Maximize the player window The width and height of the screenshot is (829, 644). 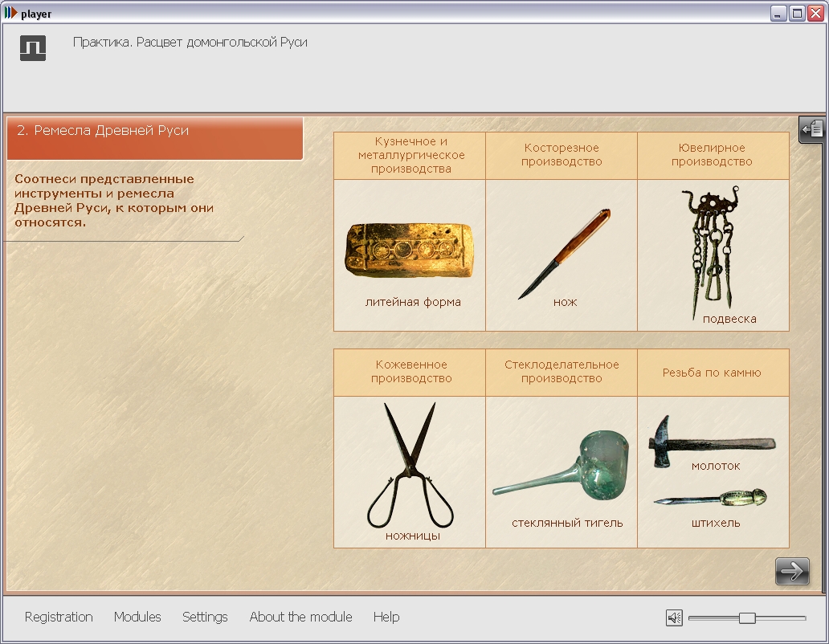(796, 13)
